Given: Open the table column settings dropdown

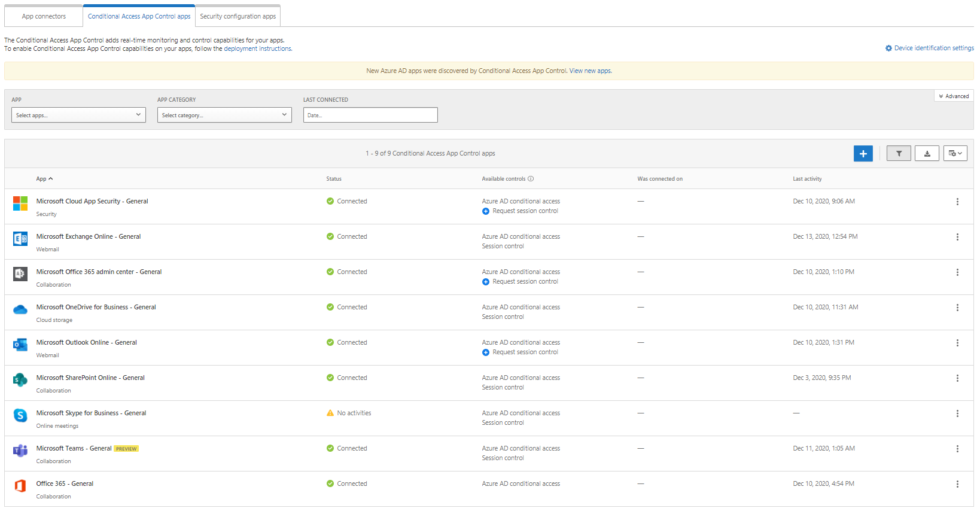Looking at the screenshot, I should click(x=955, y=154).
